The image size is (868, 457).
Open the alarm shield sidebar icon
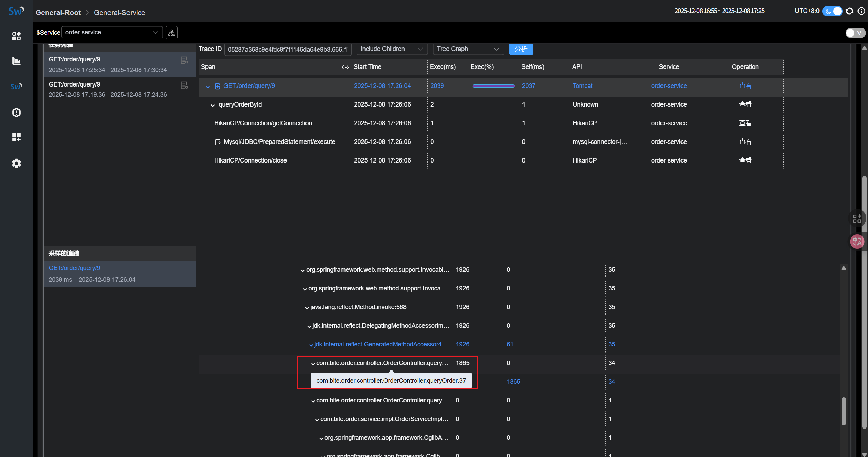pos(16,112)
